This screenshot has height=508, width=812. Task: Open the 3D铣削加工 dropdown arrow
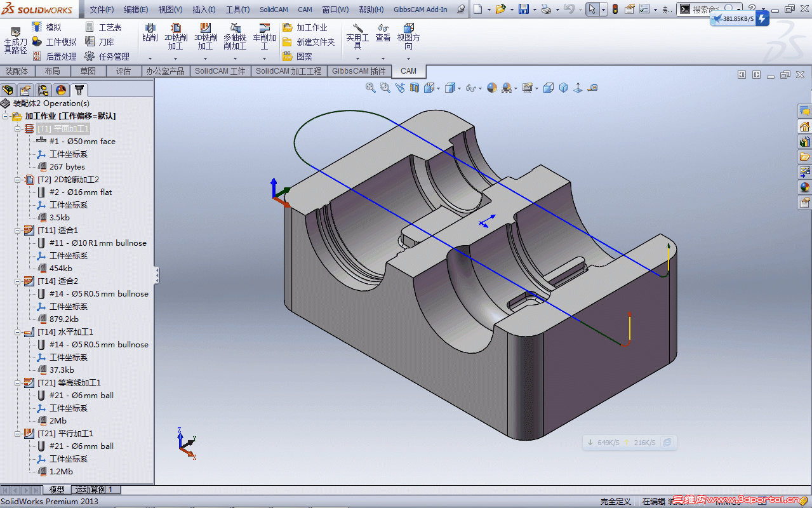click(x=205, y=58)
